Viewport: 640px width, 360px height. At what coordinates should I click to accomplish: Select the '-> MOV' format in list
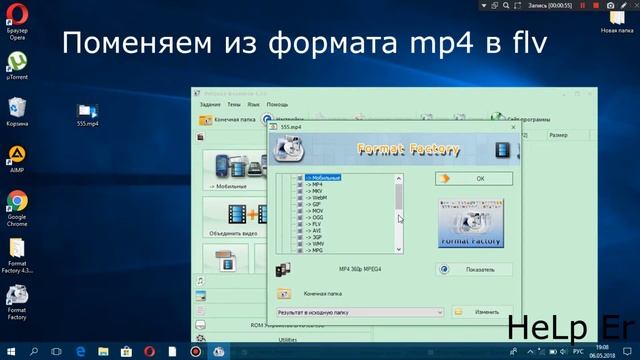(314, 211)
